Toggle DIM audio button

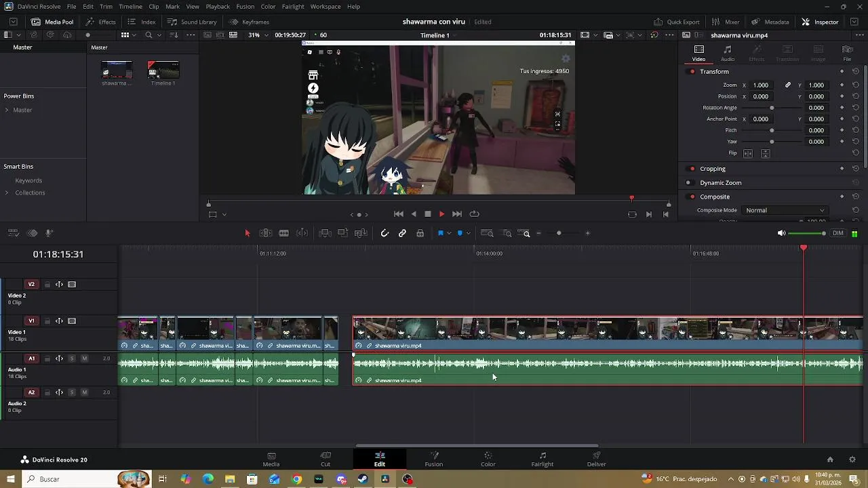pyautogui.click(x=838, y=233)
